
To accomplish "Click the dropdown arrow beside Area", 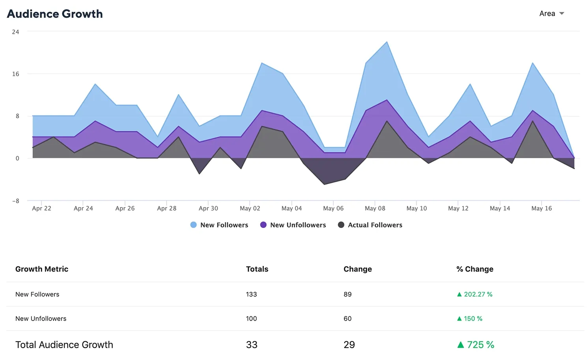I will 562,13.
